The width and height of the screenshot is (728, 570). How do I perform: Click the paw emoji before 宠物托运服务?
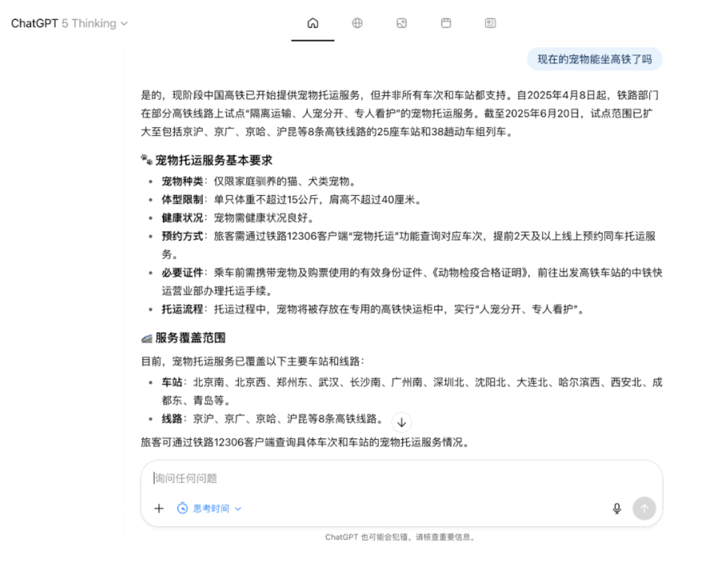tap(147, 160)
